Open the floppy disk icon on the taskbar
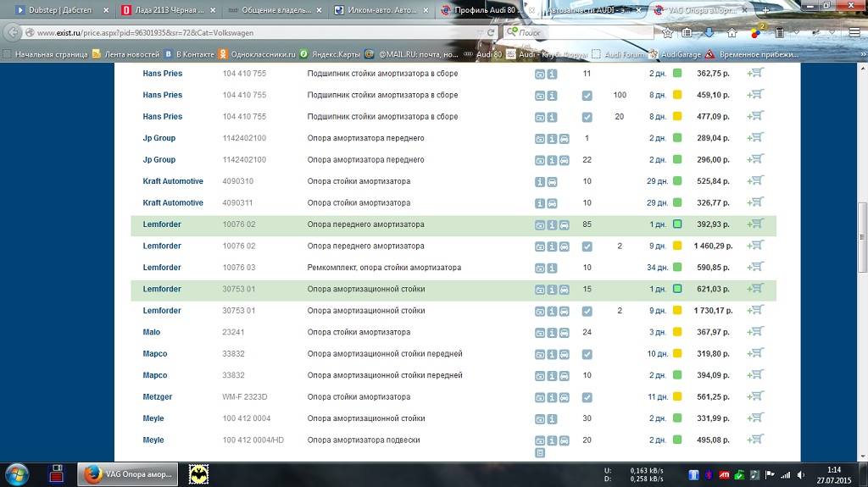 tap(57, 474)
